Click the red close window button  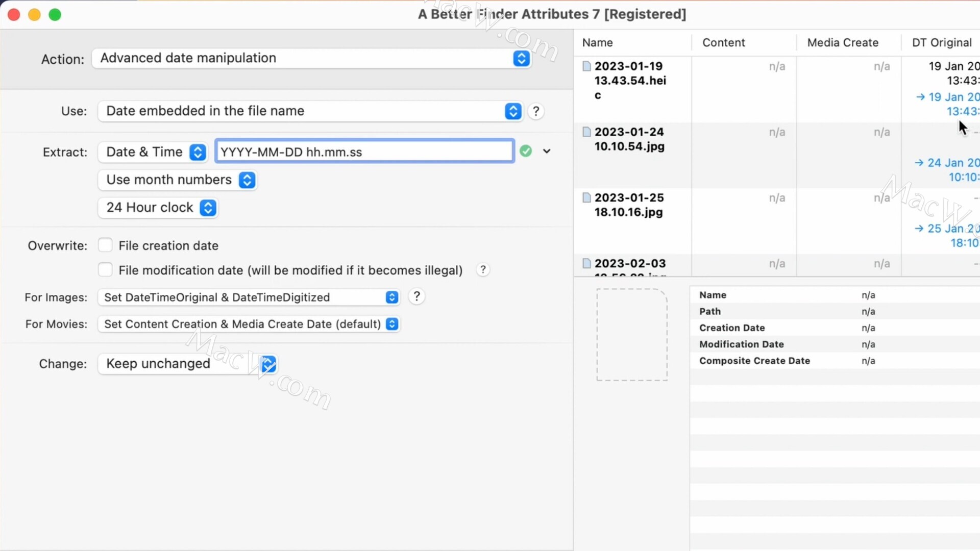click(x=14, y=15)
